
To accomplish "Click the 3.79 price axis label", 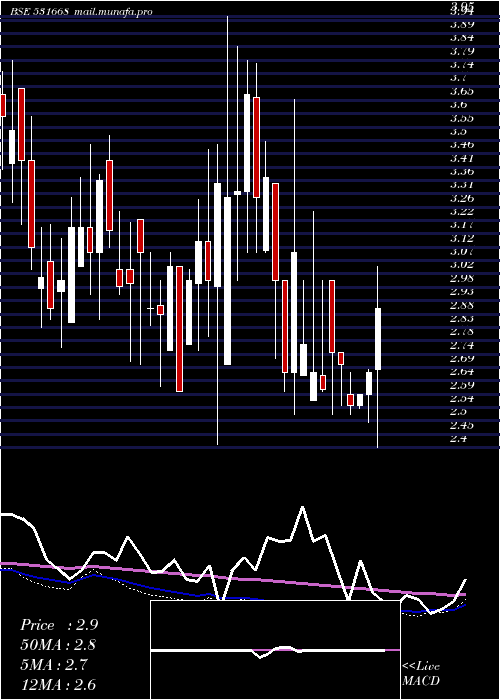I will pyautogui.click(x=462, y=51).
